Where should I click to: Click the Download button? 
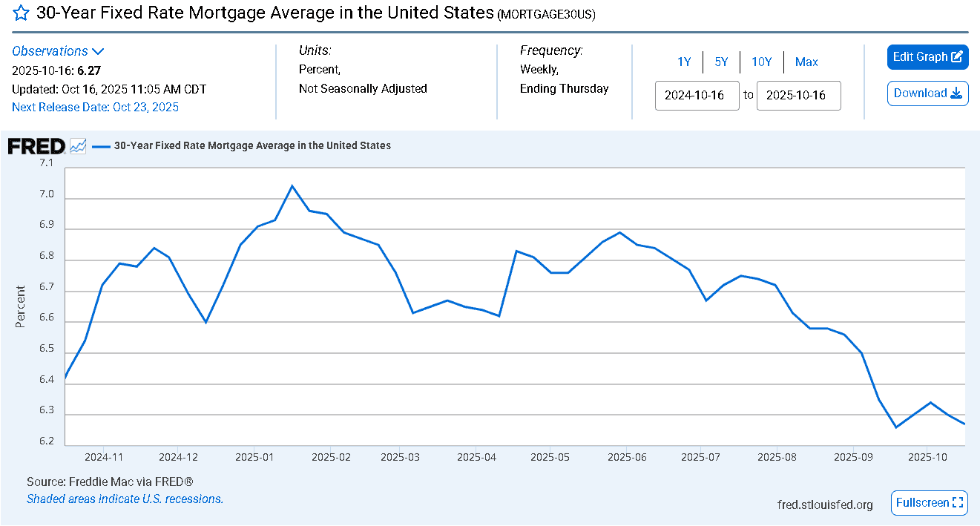(x=927, y=93)
